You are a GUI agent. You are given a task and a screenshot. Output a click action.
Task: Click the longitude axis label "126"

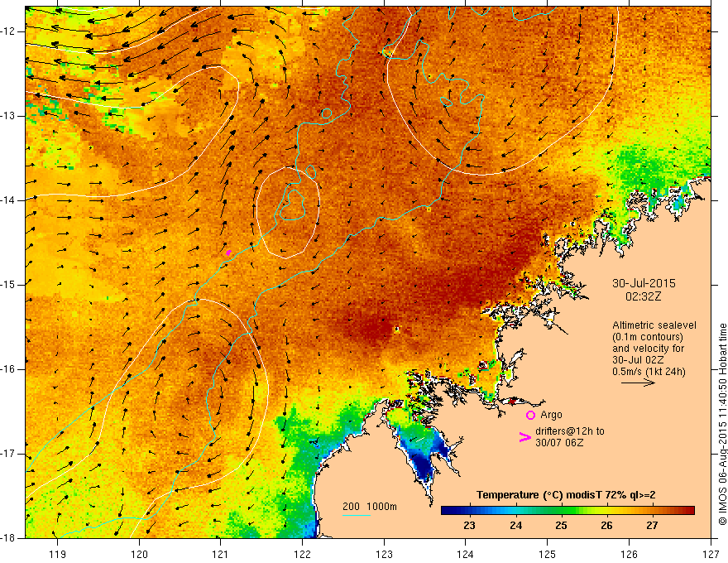(629, 554)
